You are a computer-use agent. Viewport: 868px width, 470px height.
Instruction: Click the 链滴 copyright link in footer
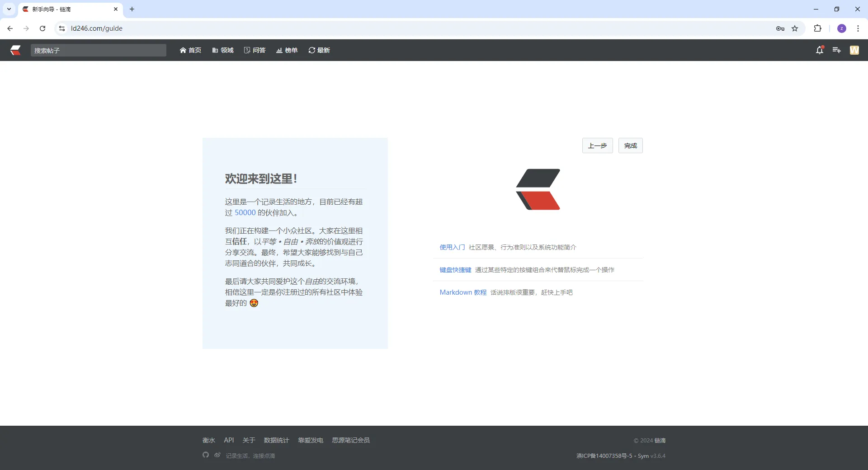tap(660, 441)
